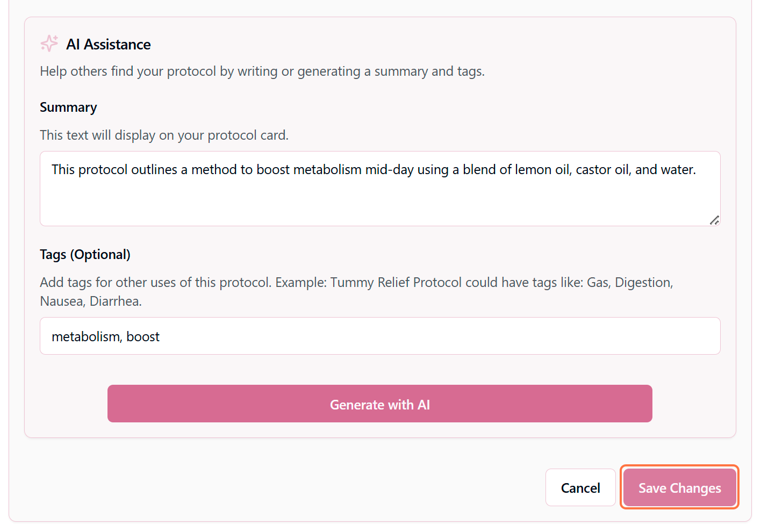This screenshot has width=761, height=532.
Task: Click the AI Assistance sparkle icon
Action: coord(49,44)
